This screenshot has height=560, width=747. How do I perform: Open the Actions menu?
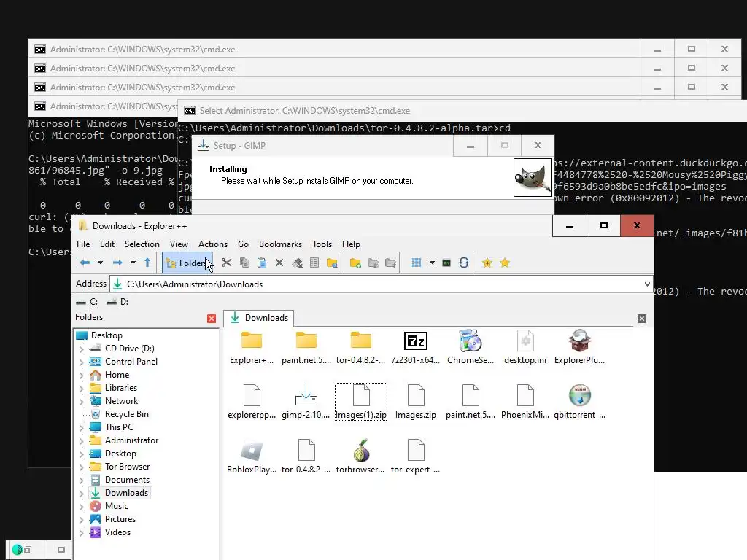click(213, 244)
